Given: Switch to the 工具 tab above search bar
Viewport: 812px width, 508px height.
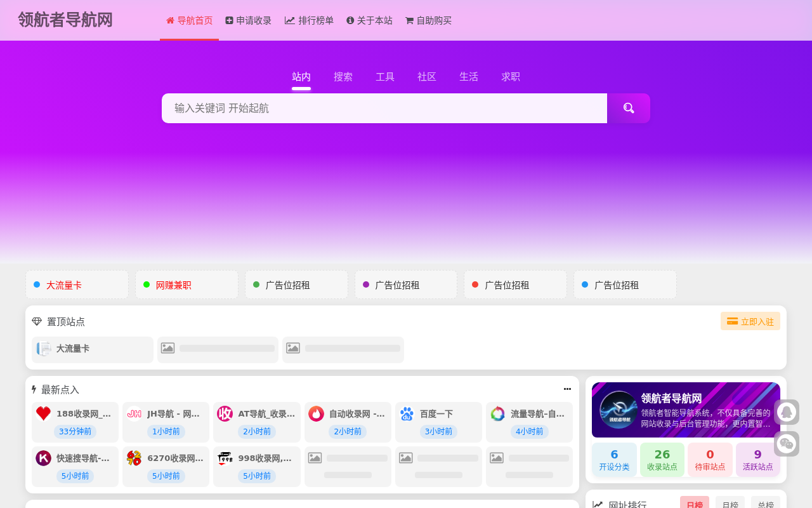Looking at the screenshot, I should (x=384, y=76).
